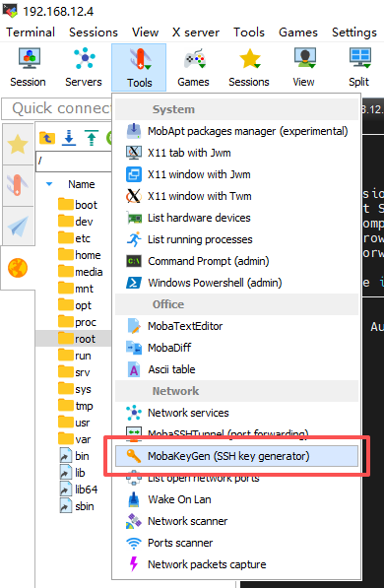Image resolution: width=384 pixels, height=588 pixels.
Task: Open Ports scanner
Action: tap(236, 543)
